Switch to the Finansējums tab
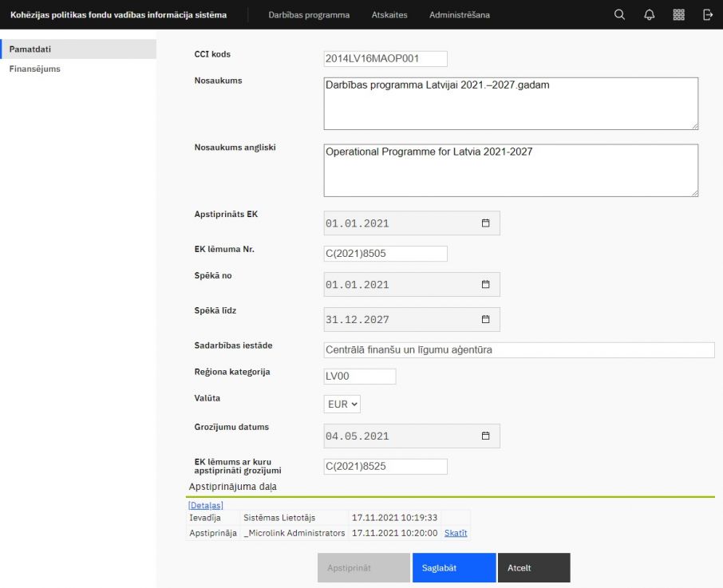 [x=34, y=69]
